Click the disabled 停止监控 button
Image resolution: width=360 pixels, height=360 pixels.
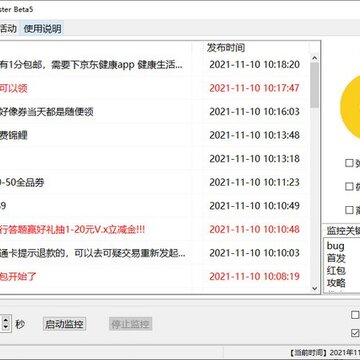130,324
